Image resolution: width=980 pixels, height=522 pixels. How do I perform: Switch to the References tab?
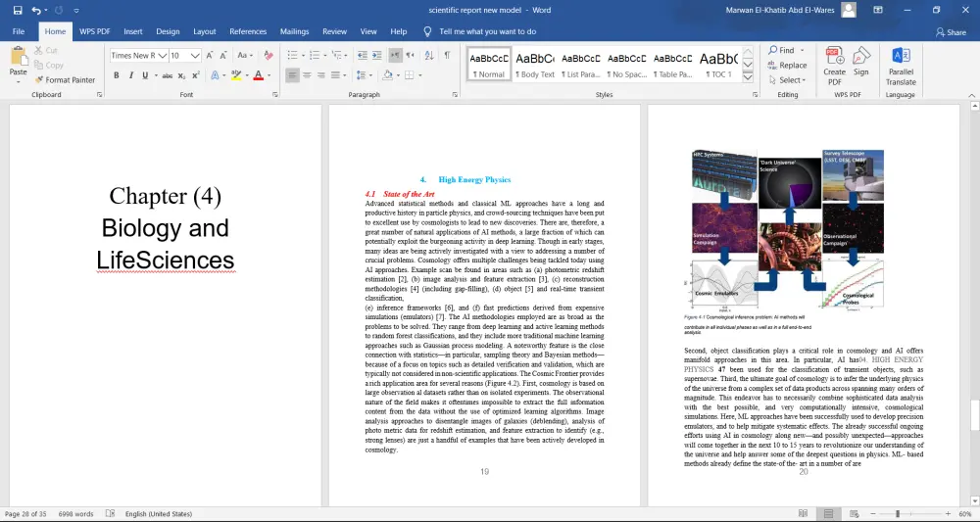pos(248,31)
